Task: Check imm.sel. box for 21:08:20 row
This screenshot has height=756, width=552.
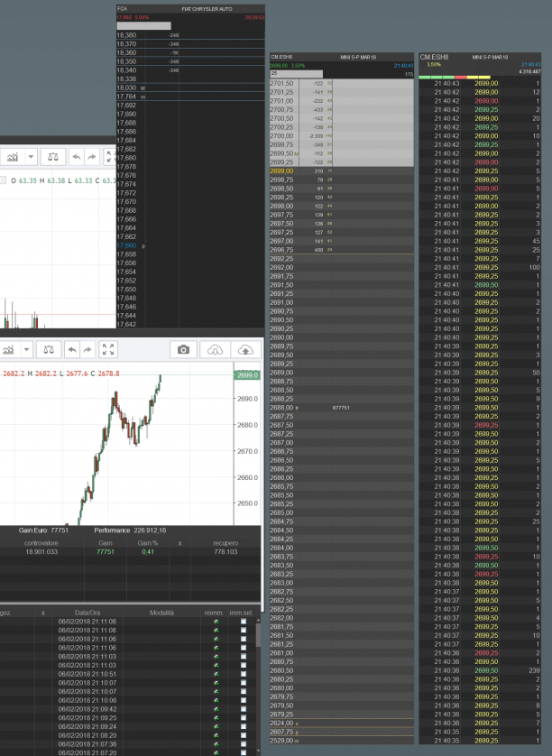Action: 244,735
